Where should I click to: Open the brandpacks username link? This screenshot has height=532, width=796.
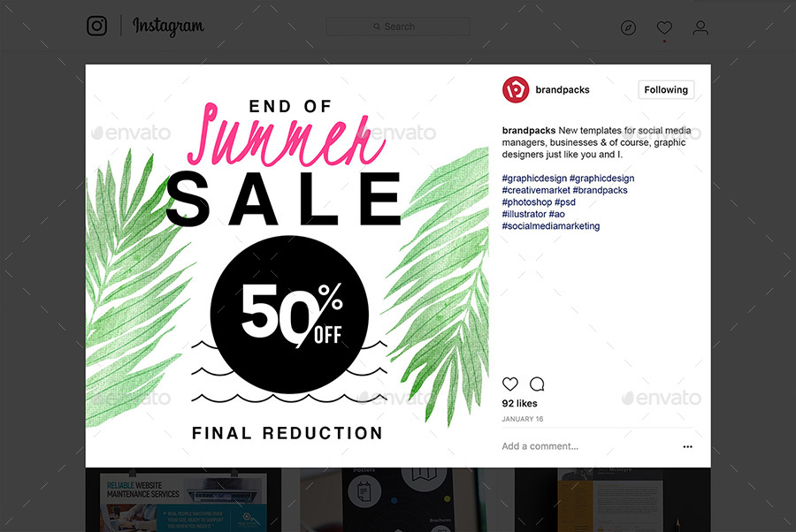click(x=562, y=90)
